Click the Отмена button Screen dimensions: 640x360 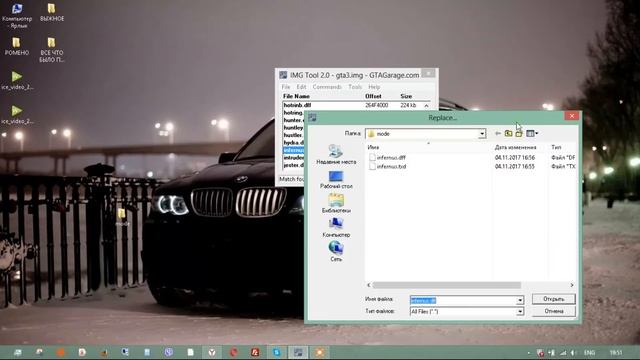[553, 311]
